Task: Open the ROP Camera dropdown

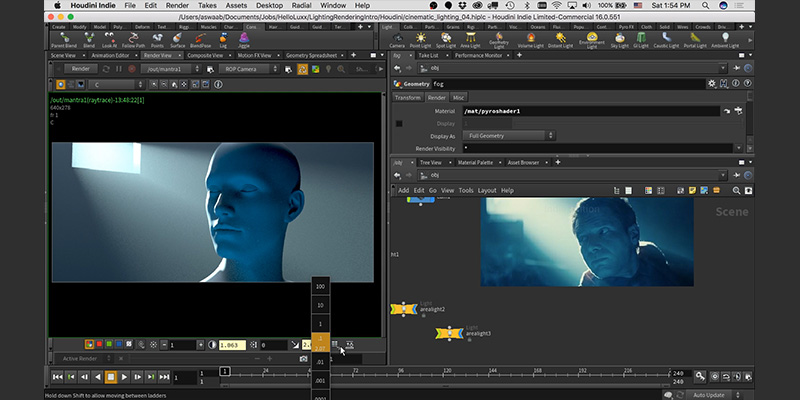Action: click(x=249, y=69)
